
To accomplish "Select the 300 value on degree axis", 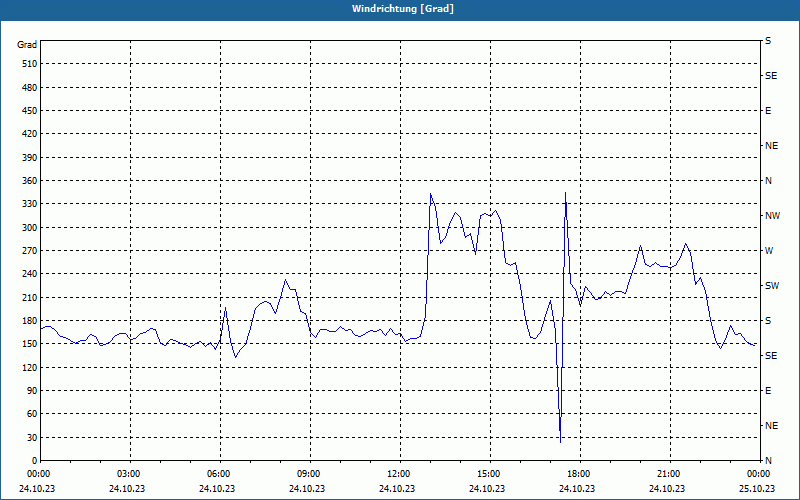I will (30, 227).
